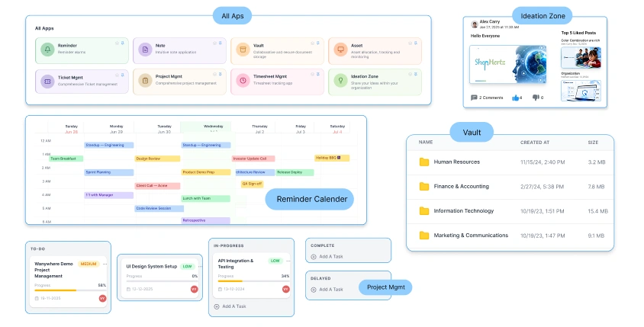Pin the Ideation Zone app card
The width and height of the screenshot is (644, 327).
(416, 74)
